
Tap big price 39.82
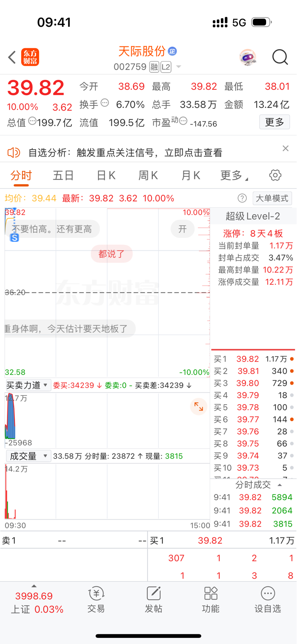(36, 88)
